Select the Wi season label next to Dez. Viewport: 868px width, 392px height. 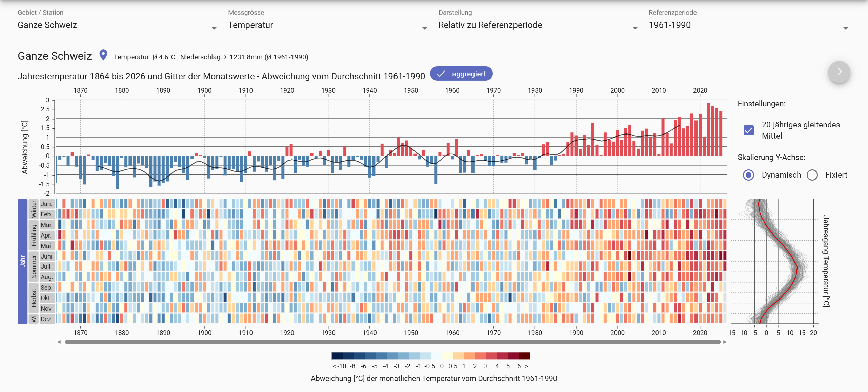point(34,319)
